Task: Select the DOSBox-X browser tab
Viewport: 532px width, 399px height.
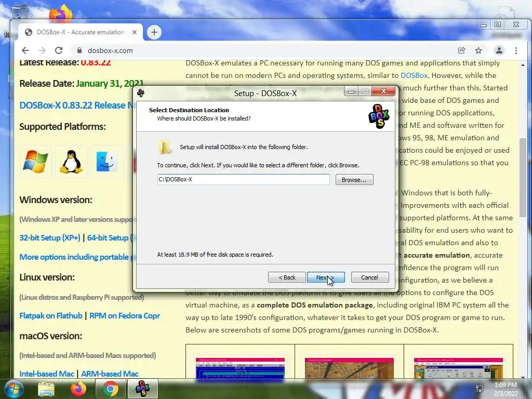Action: coord(81,32)
